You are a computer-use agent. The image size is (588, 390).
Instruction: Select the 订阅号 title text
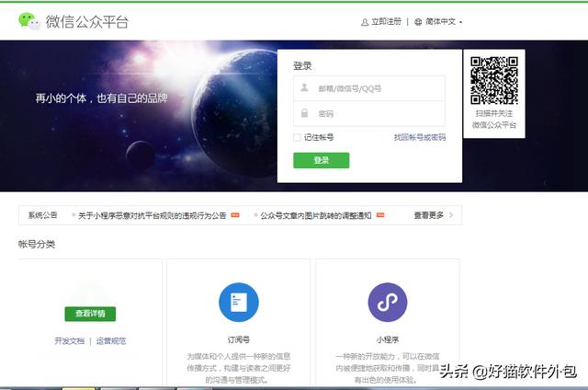(x=239, y=339)
